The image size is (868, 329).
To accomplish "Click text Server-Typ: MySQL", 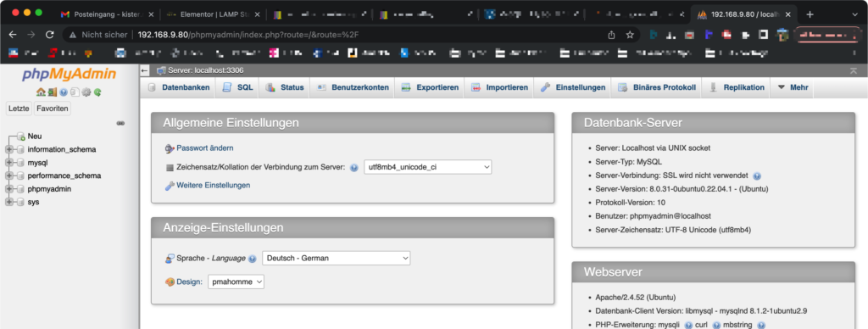I will point(628,162).
